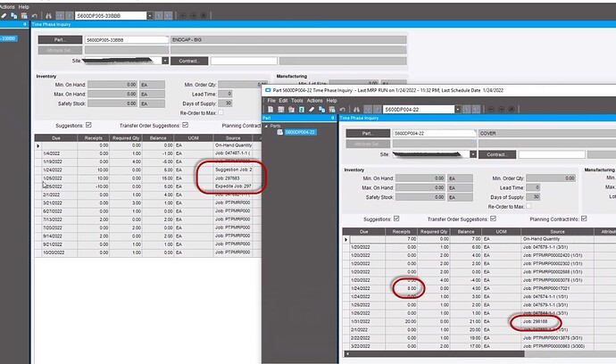Screen dimensions: 616x364
Task: Click Undo arrow in back window toolbar
Action: pos(34,16)
